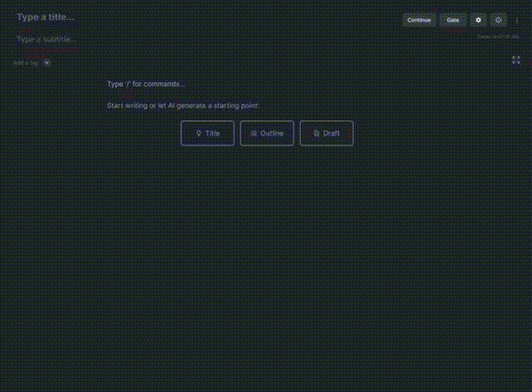
Task: Click the Gate button
Action: [453, 20]
